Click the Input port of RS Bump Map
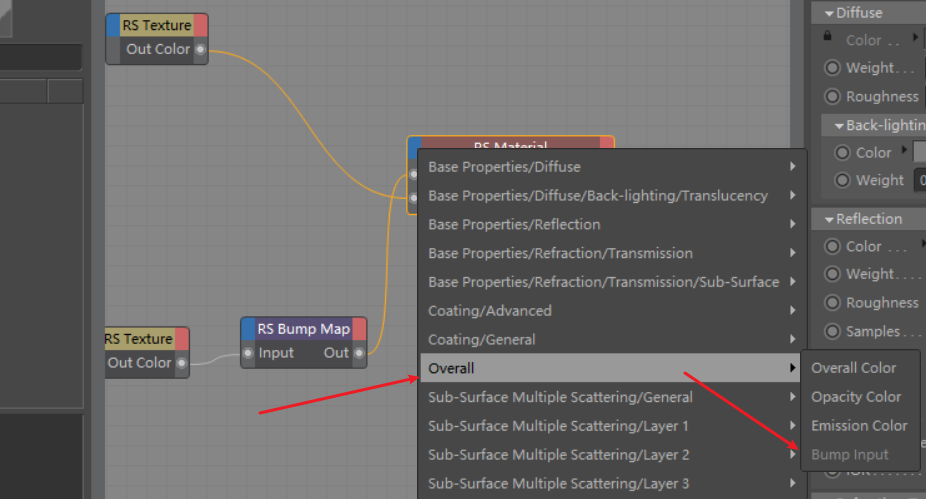926x499 pixels. coord(248,353)
